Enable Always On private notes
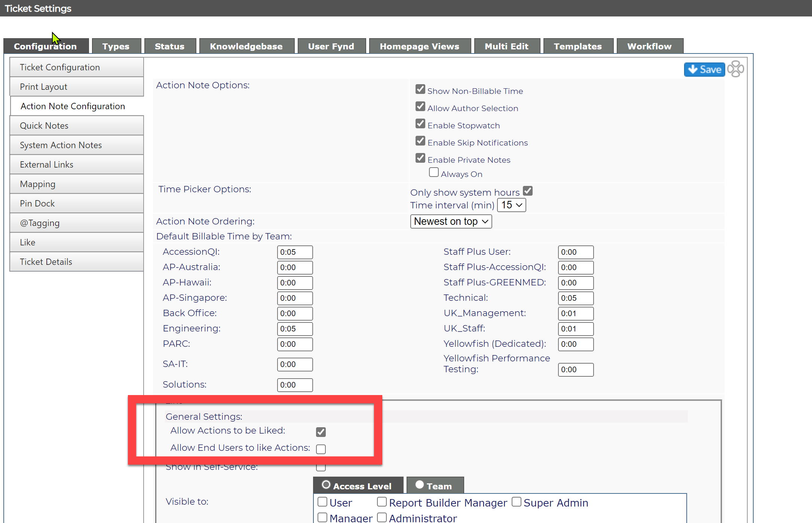Viewport: 812px width, 523px height. coord(434,172)
